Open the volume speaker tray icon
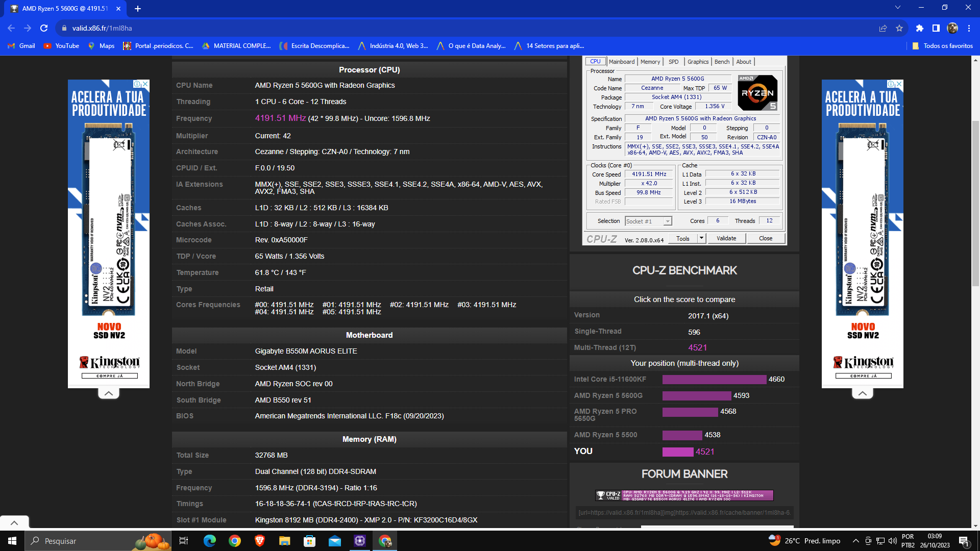980x551 pixels. (893, 541)
